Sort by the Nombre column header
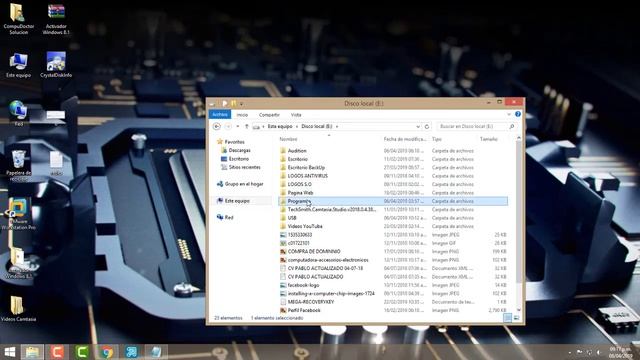640x360 pixels. click(x=288, y=139)
